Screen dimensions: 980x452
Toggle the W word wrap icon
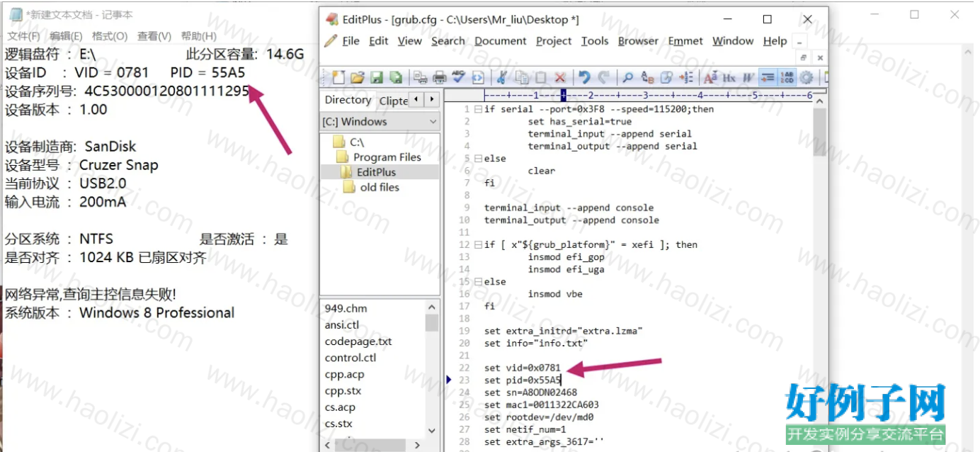748,77
